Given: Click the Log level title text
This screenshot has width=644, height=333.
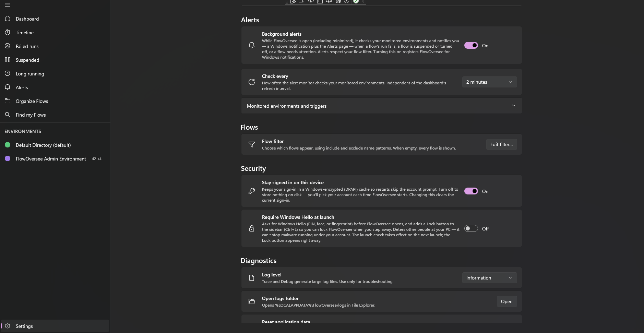Looking at the screenshot, I should tap(272, 275).
